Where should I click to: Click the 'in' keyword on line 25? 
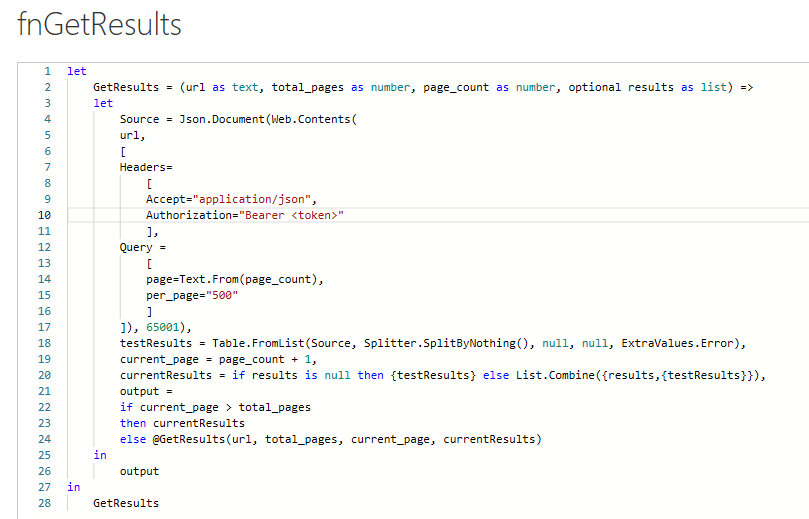click(x=100, y=455)
